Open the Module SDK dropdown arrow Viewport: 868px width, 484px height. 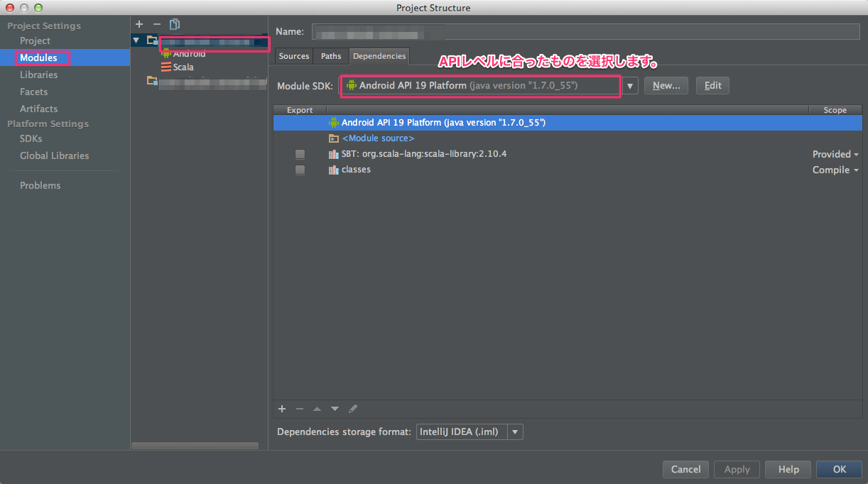[630, 86]
